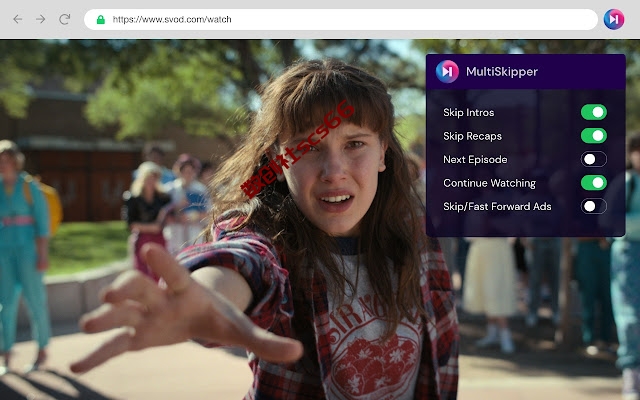640x400 pixels.
Task: Enable the Next Episode toggle
Action: point(593,159)
